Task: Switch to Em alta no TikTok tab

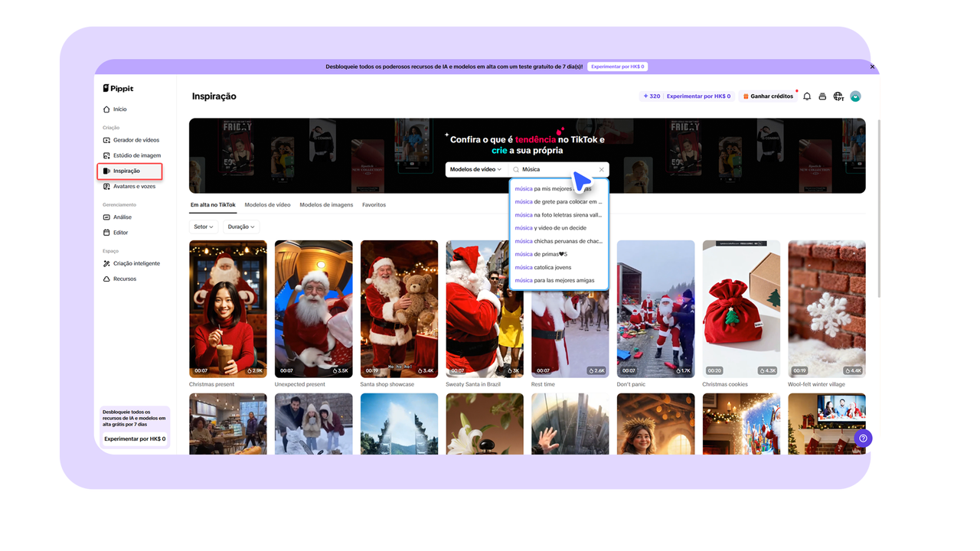Action: (x=213, y=205)
